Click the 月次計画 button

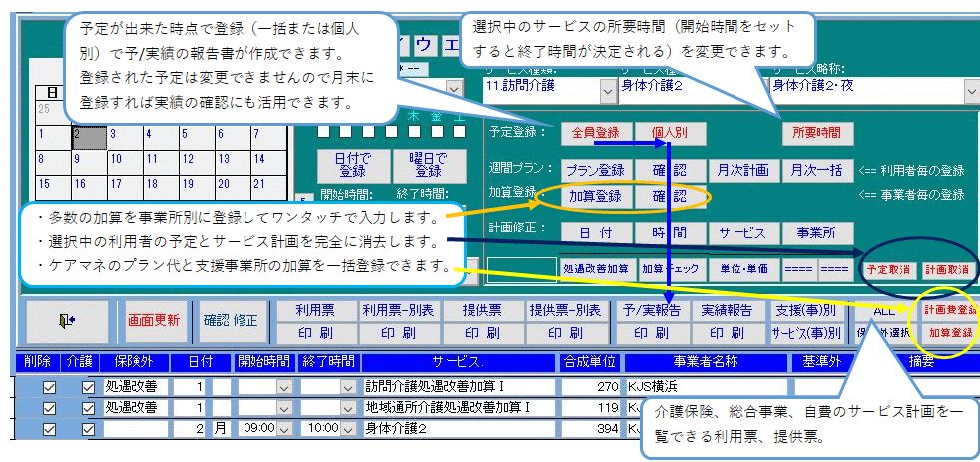[x=740, y=169]
